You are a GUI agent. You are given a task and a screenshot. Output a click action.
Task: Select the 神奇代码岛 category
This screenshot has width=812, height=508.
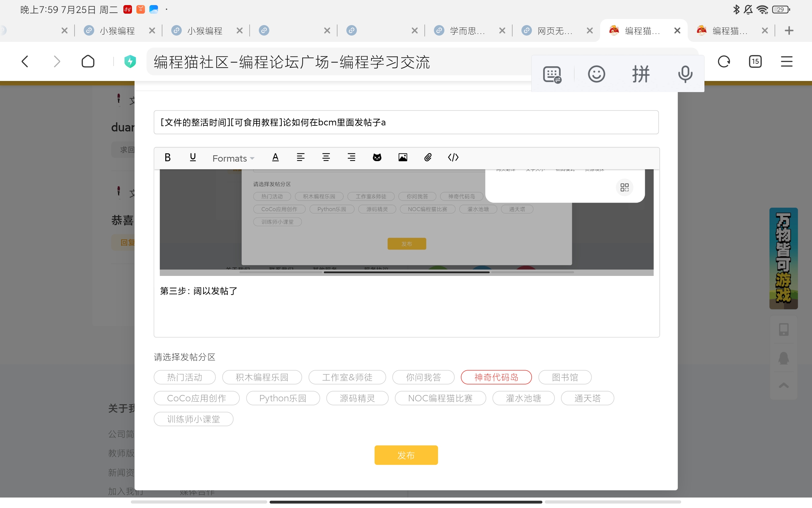point(496,377)
